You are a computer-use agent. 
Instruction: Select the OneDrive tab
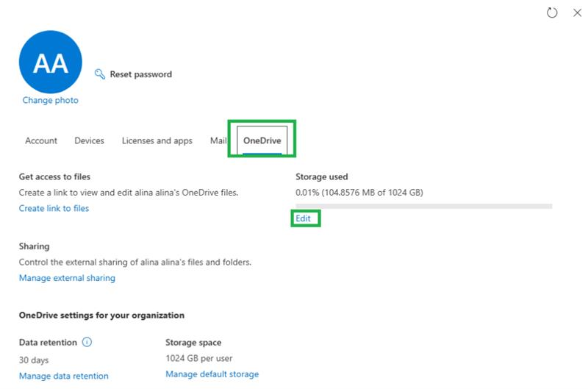(x=262, y=140)
